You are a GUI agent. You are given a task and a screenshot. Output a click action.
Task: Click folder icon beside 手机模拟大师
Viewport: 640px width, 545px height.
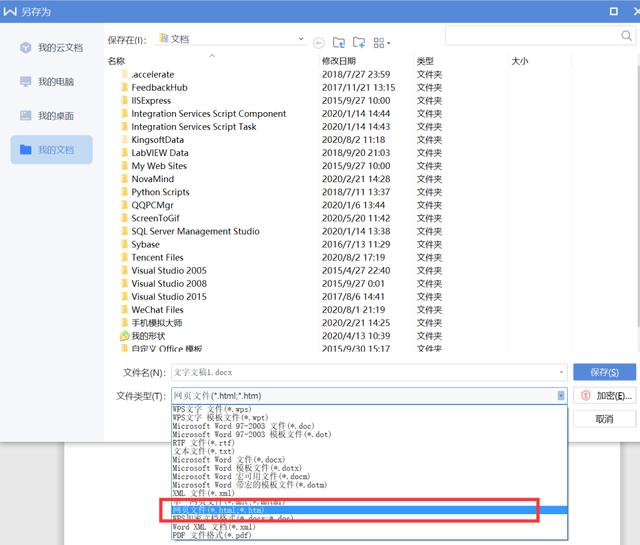(124, 323)
